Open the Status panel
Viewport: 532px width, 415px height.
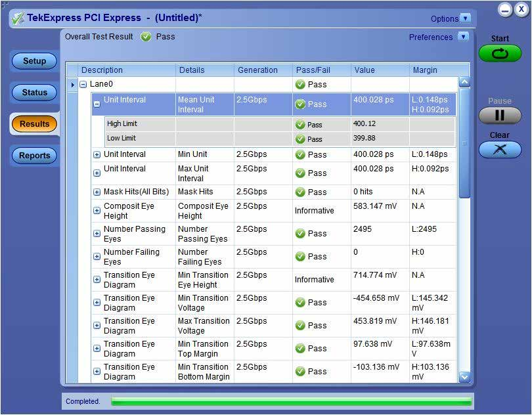click(34, 93)
